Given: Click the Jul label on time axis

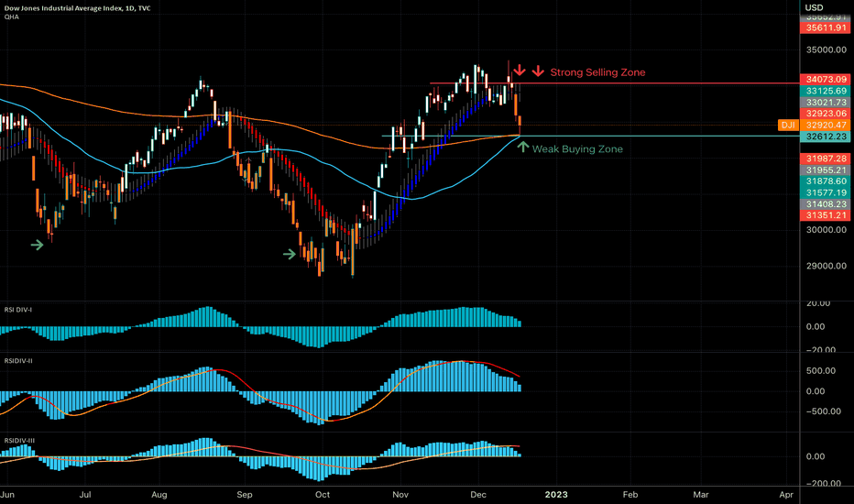Looking at the screenshot, I should click(x=85, y=495).
